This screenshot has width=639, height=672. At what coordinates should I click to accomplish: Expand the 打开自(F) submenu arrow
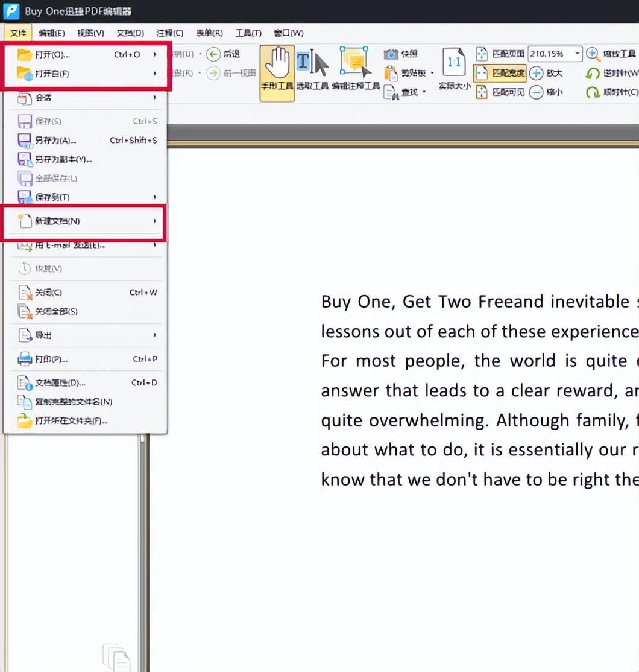(x=154, y=74)
